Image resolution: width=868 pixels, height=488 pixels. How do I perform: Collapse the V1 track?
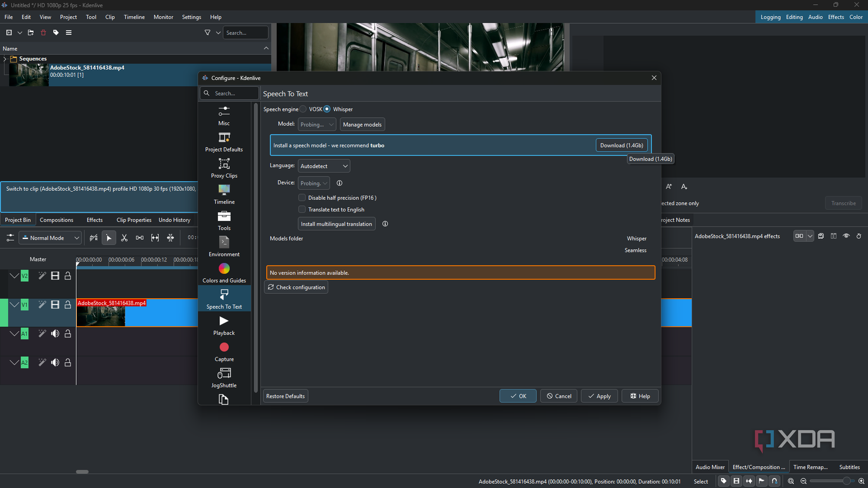pos(14,305)
